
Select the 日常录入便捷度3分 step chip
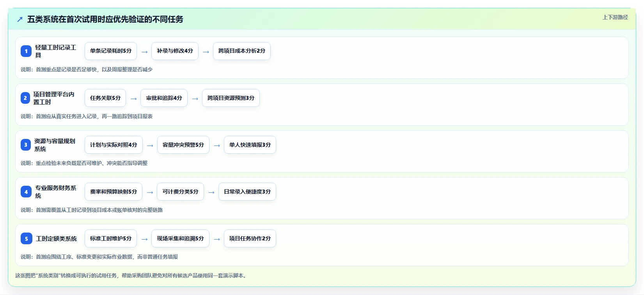[247, 192]
